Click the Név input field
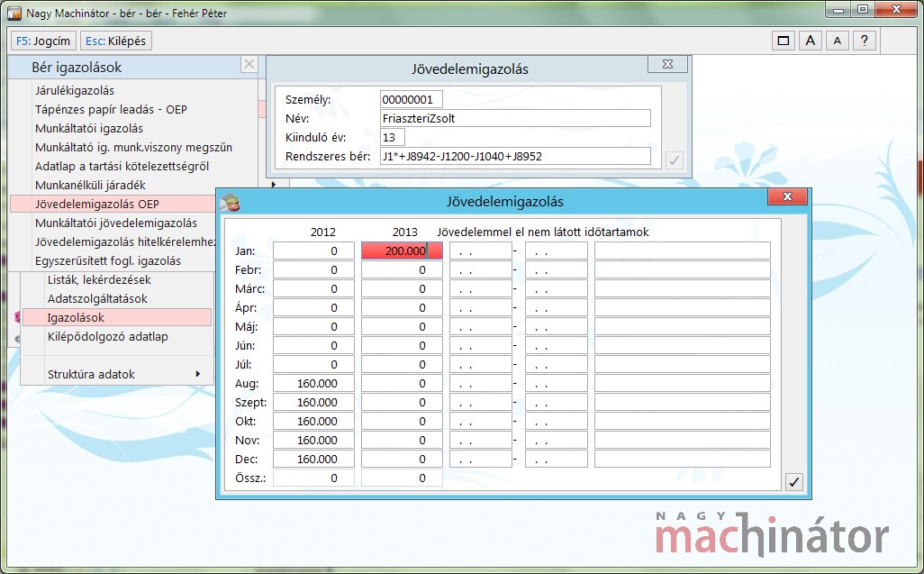 coord(515,118)
